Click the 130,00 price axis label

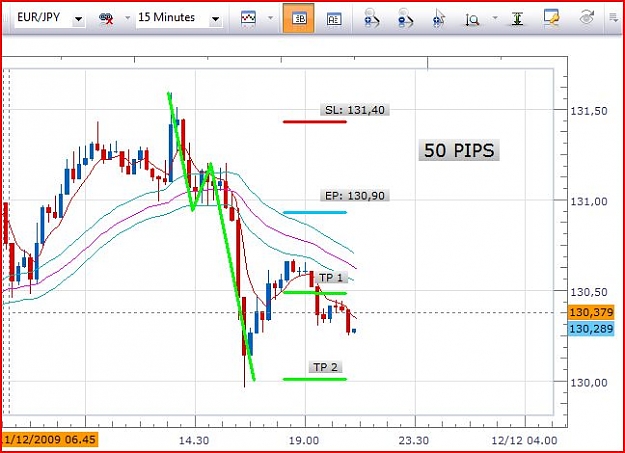pos(589,382)
